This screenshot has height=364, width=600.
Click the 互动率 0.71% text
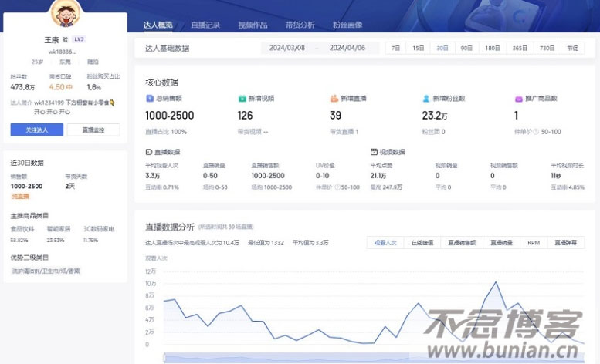(x=162, y=187)
